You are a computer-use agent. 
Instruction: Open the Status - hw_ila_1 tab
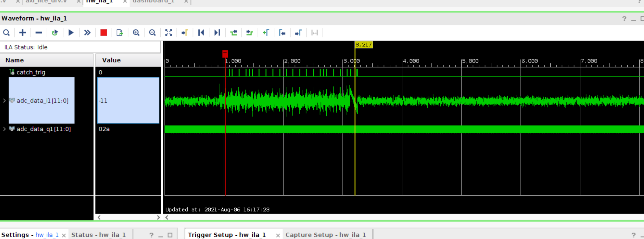[99, 235]
